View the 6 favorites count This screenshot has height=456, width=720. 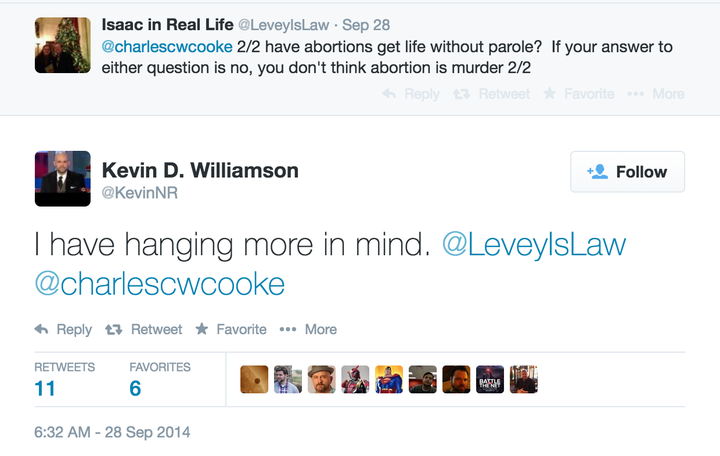click(x=135, y=388)
